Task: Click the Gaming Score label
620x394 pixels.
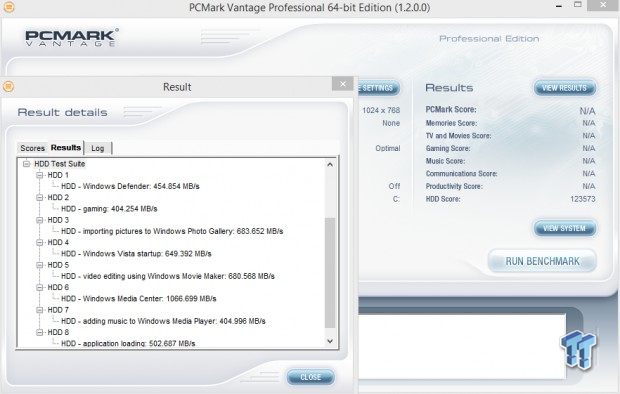Action: click(x=448, y=148)
